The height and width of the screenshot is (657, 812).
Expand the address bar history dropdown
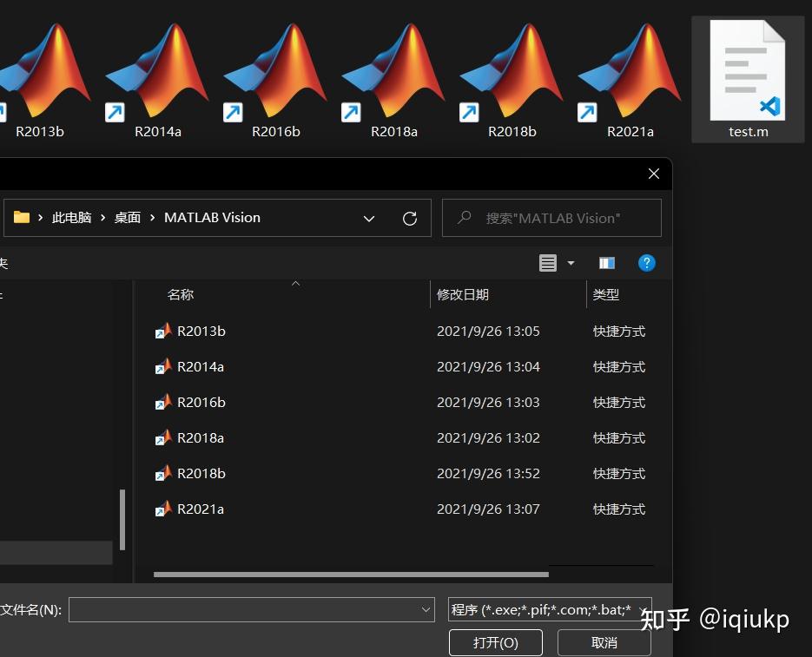point(369,219)
